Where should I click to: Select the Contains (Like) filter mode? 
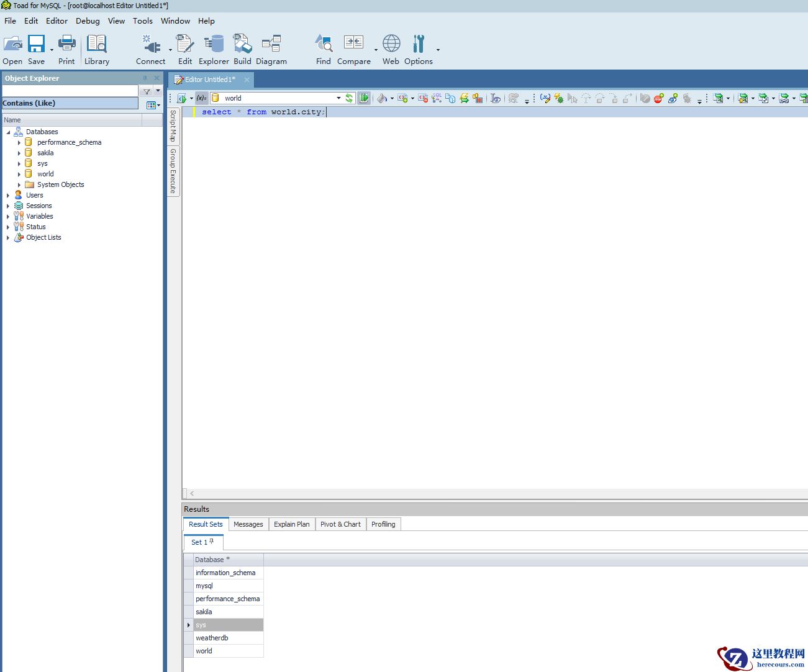(70, 103)
